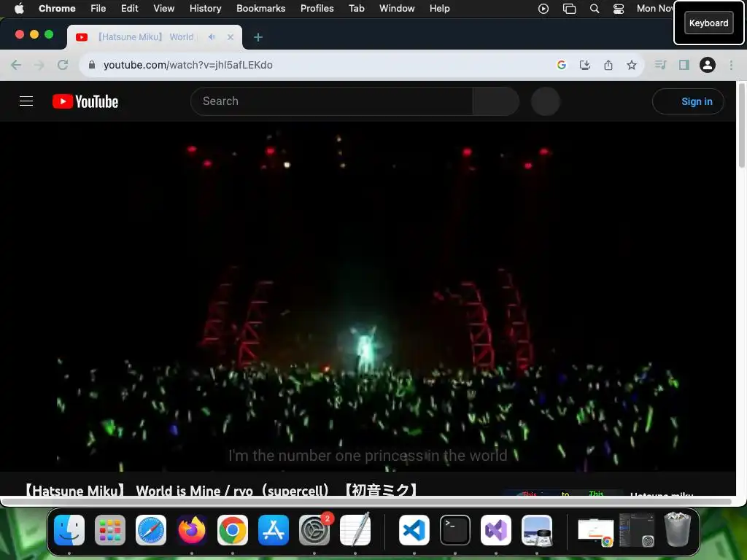Viewport: 747px width, 560px height.
Task: Install app via address bar download icon
Action: pyautogui.click(x=585, y=65)
